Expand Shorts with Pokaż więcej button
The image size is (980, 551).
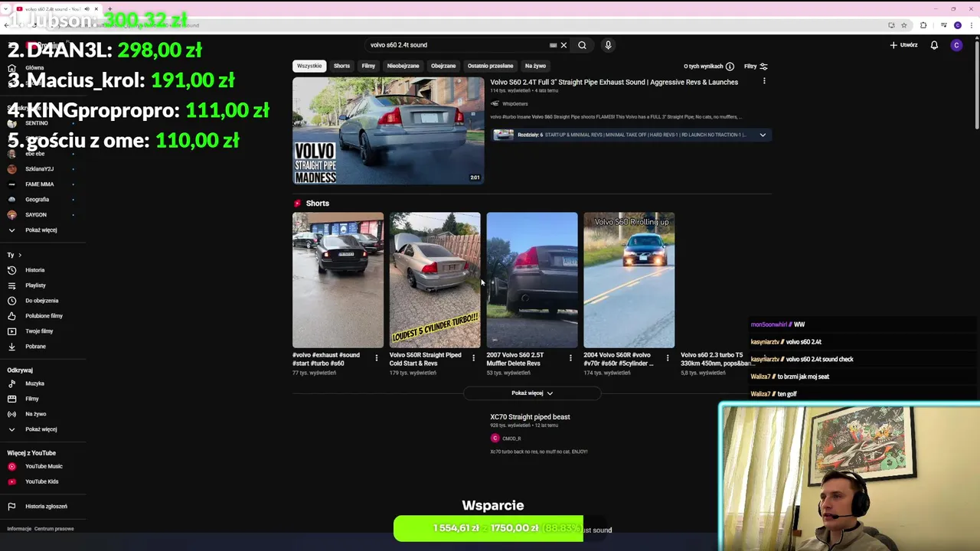pyautogui.click(x=532, y=393)
